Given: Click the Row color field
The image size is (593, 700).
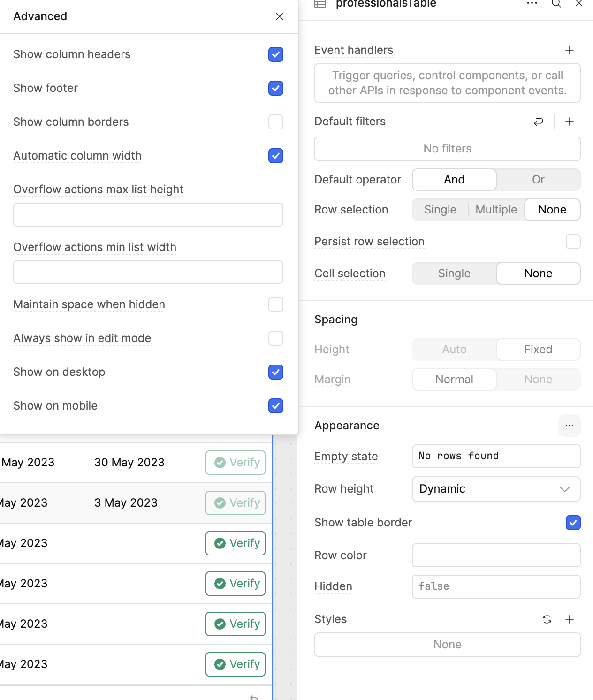Looking at the screenshot, I should [x=496, y=555].
